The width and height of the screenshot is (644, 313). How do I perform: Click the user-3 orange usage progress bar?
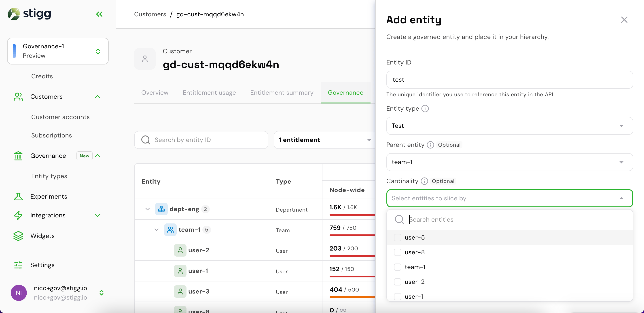tap(352, 297)
